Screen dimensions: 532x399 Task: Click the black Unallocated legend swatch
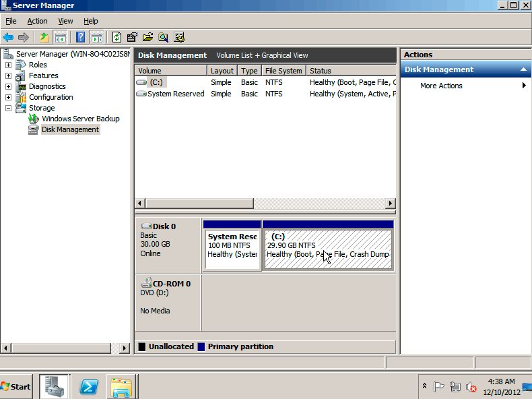coord(142,346)
